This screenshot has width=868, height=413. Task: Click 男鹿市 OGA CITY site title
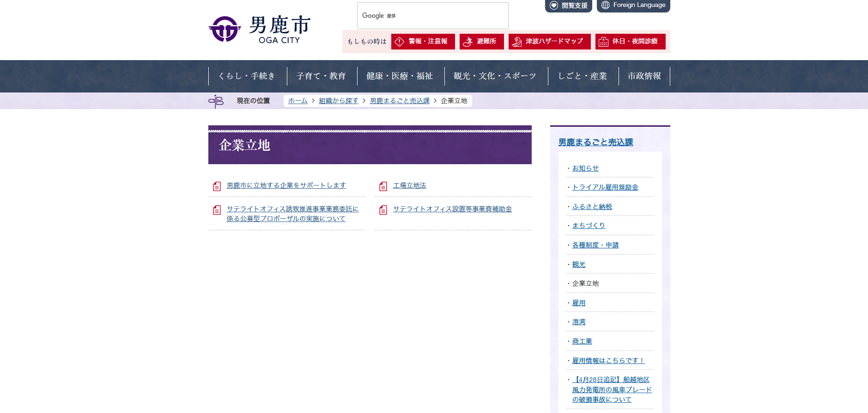(x=279, y=30)
